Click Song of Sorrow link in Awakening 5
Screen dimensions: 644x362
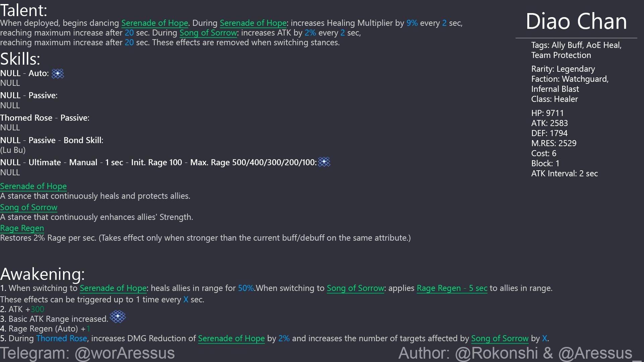500,339
